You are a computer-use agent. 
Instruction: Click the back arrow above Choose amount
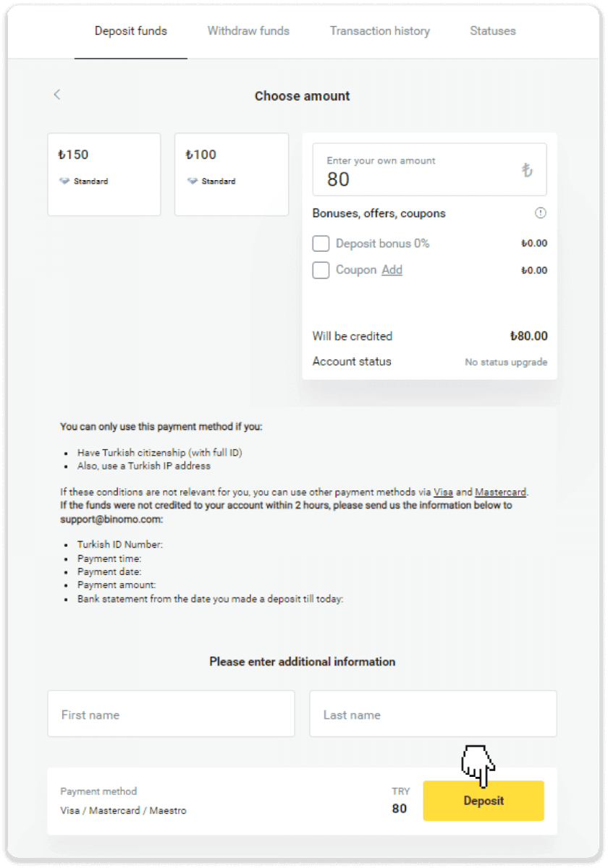click(57, 94)
